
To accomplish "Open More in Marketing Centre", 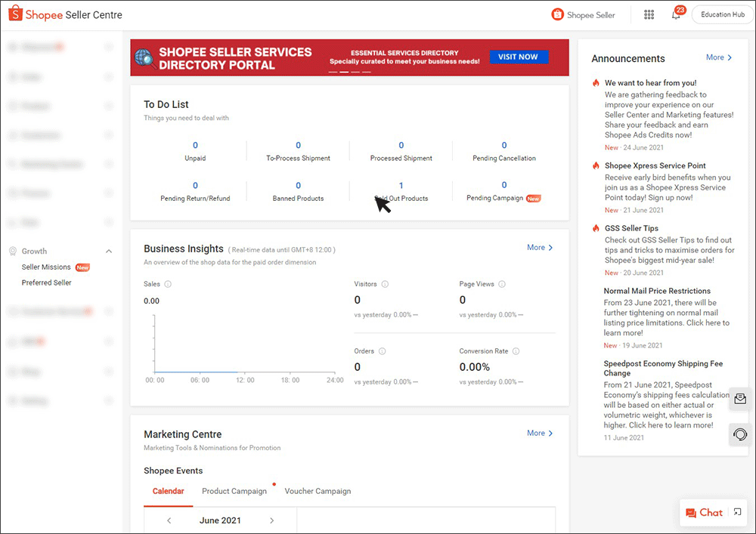I will pos(540,434).
